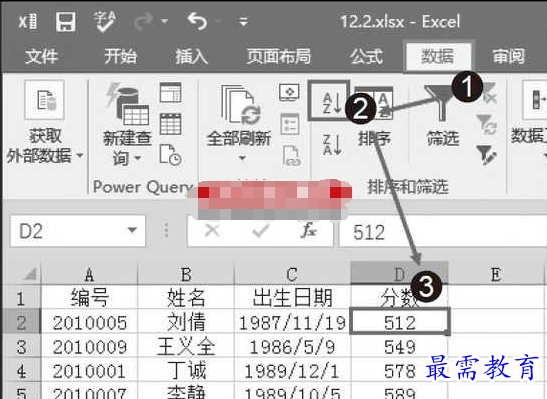Click the 出生日期 header cell
The width and height of the screenshot is (547, 399).
coord(292,298)
